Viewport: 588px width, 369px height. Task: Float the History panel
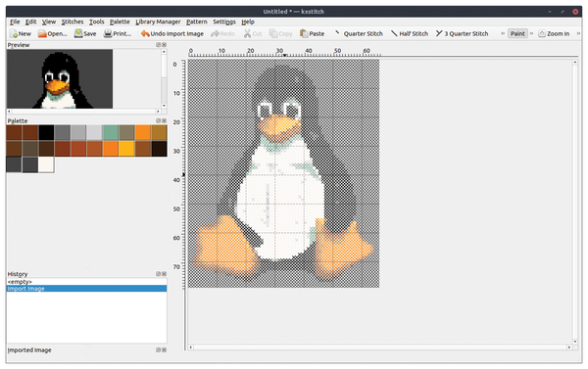tap(158, 274)
